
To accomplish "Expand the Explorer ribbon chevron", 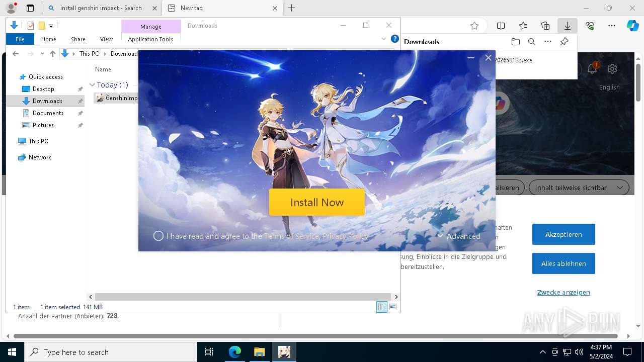I will pyautogui.click(x=384, y=39).
